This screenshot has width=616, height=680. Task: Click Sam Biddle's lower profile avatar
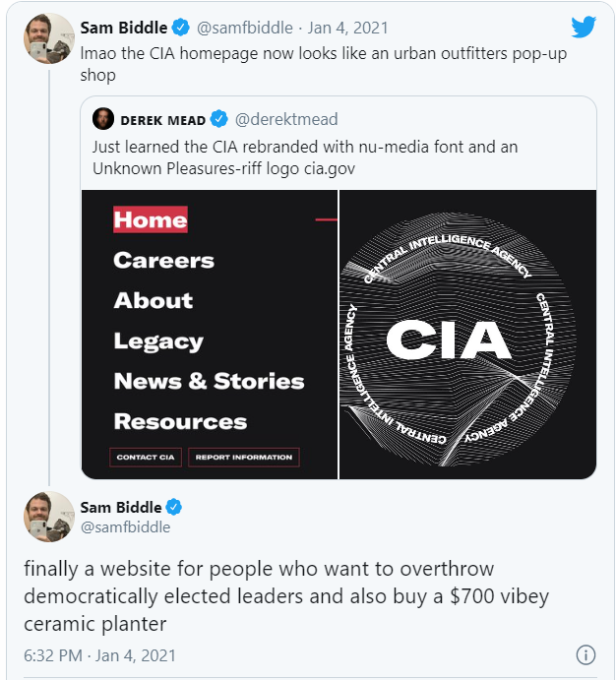pyautogui.click(x=49, y=517)
